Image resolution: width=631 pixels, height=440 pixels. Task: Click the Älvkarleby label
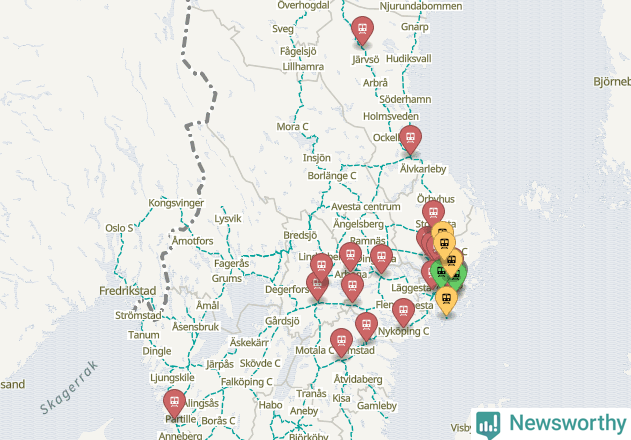423,169
